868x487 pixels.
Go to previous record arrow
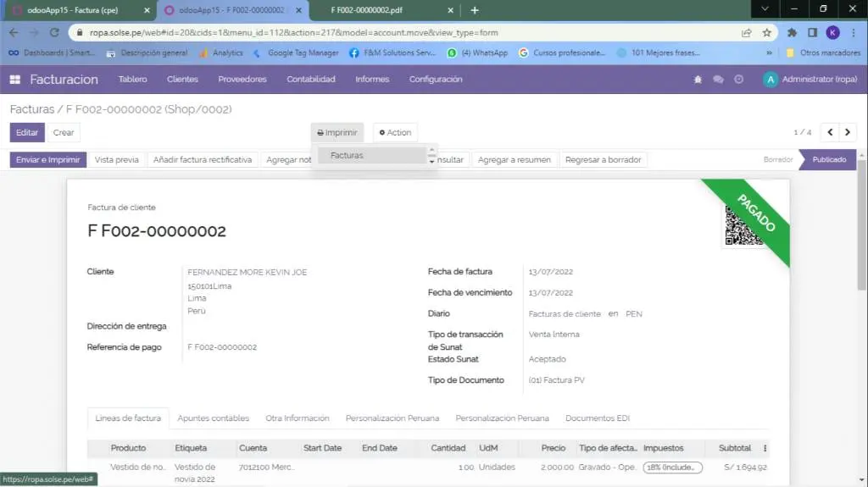tap(830, 132)
